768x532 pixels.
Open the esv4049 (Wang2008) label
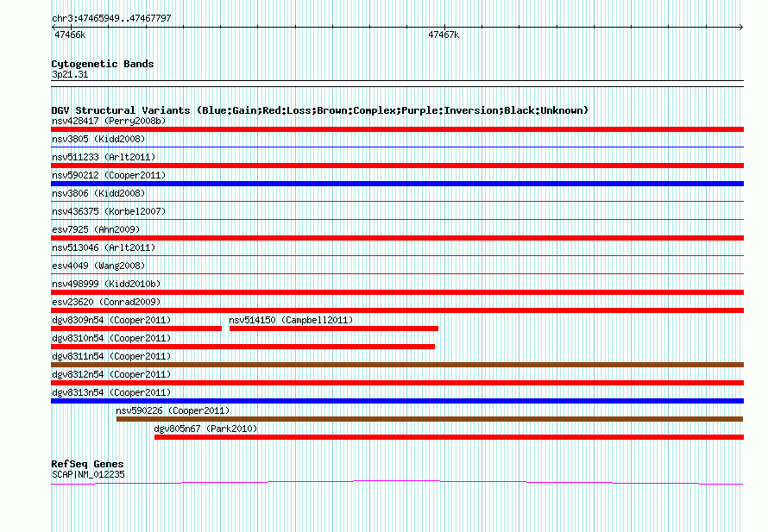[x=98, y=266]
